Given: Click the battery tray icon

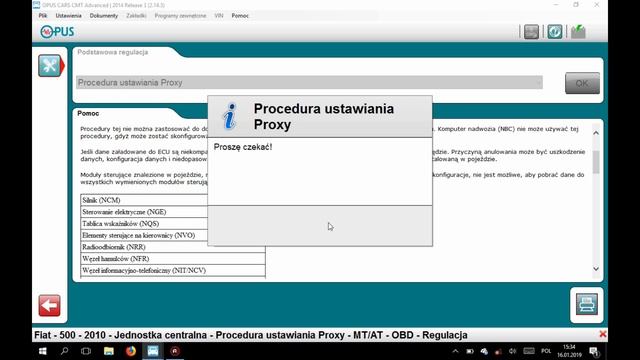Looking at the screenshot, I should (x=470, y=351).
